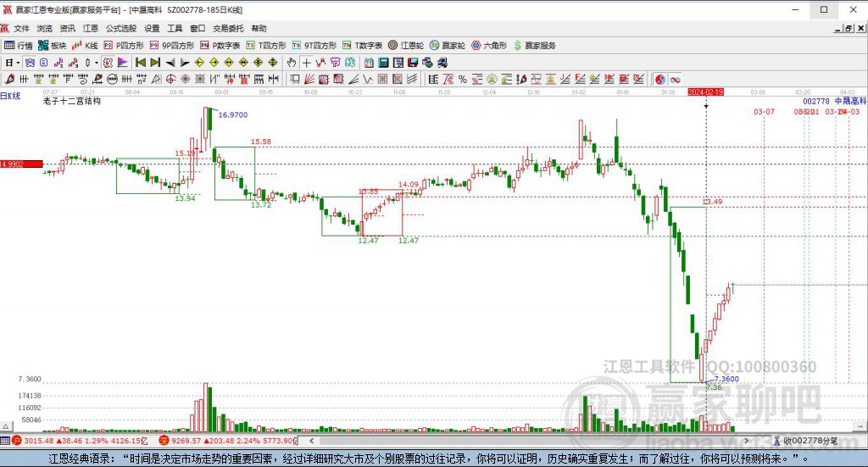Open the 帮助 menu
The height and width of the screenshot is (467, 868).
click(259, 28)
